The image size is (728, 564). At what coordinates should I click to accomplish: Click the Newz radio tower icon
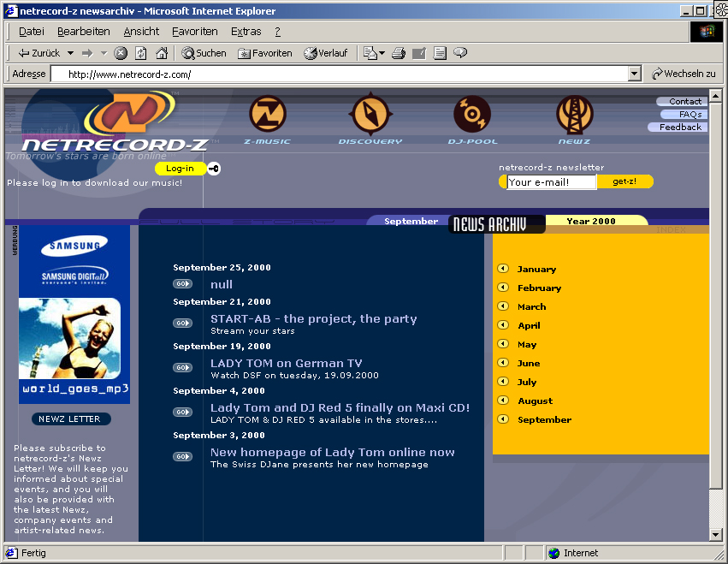[574, 114]
